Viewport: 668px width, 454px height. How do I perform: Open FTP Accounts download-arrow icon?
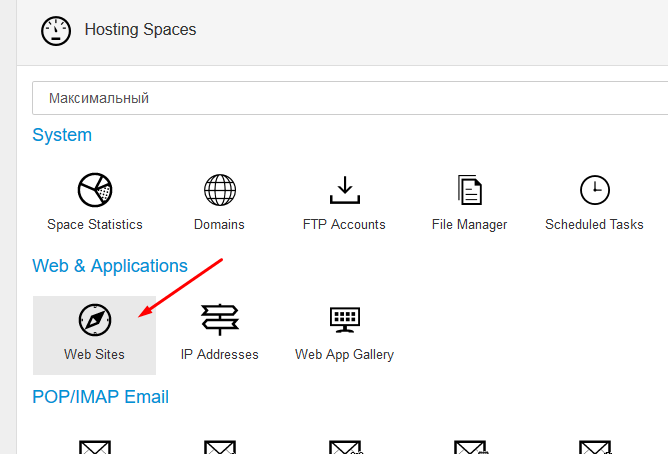pyautogui.click(x=345, y=190)
